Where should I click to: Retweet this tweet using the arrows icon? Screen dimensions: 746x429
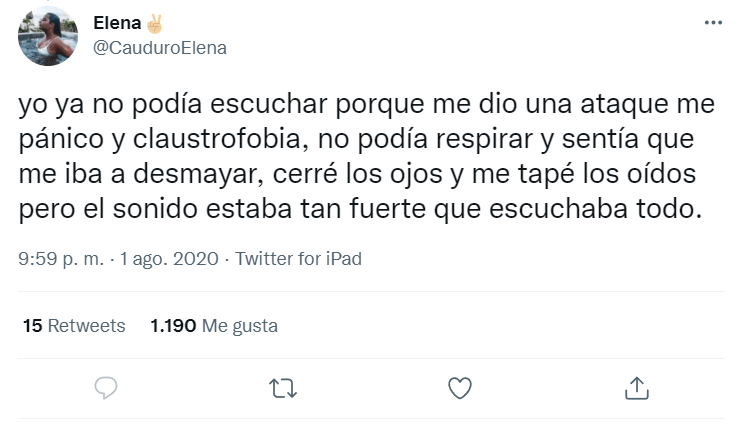(x=284, y=387)
